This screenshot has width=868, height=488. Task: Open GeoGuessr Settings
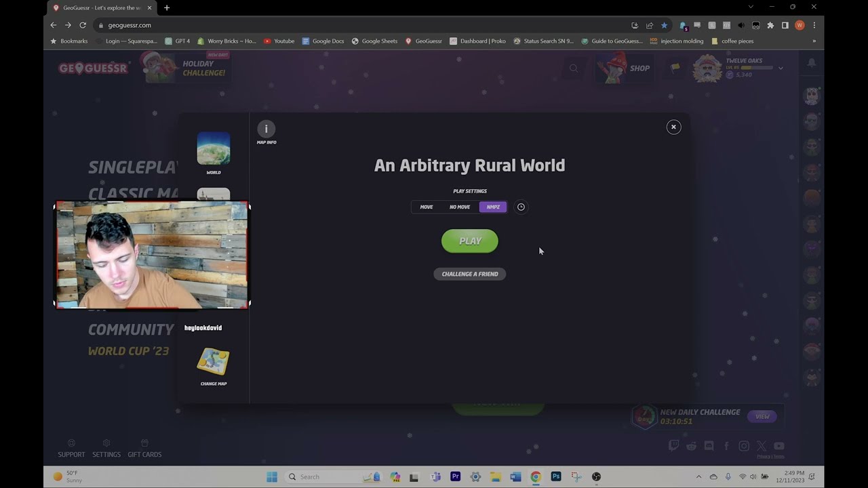coord(106,449)
